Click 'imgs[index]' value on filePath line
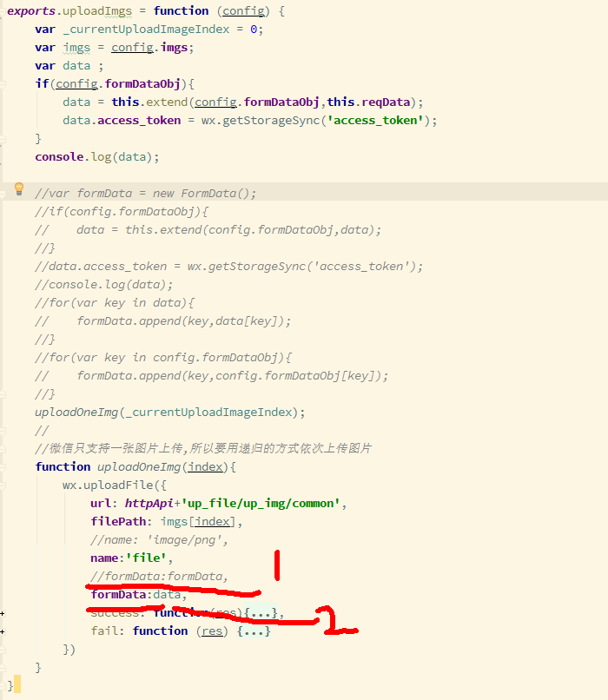608x700 pixels. (198, 522)
